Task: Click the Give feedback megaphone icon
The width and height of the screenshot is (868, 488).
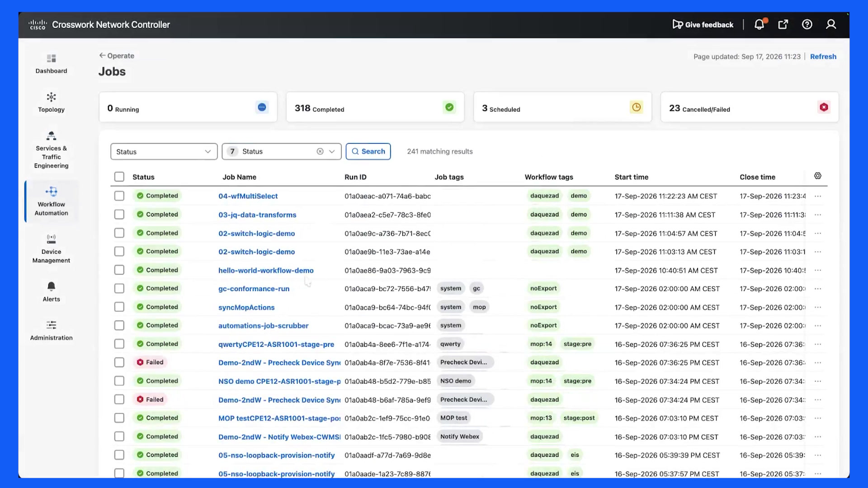Action: tap(677, 24)
